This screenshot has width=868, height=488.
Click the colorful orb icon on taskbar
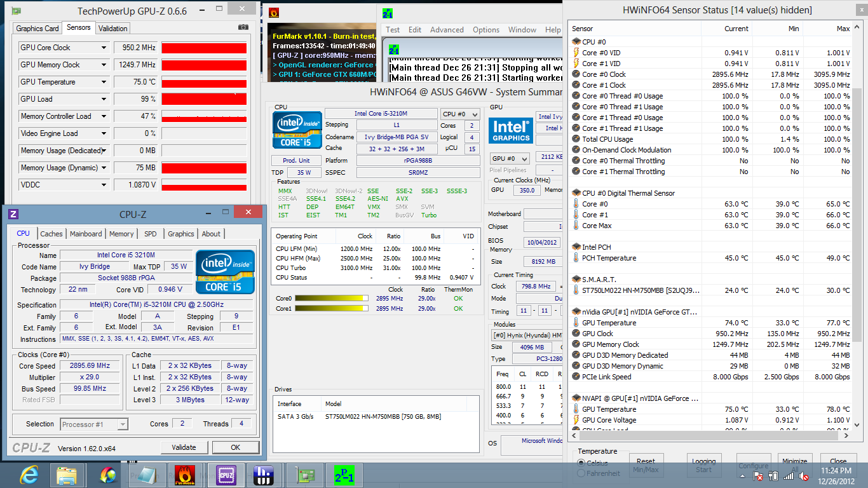pos(108,475)
